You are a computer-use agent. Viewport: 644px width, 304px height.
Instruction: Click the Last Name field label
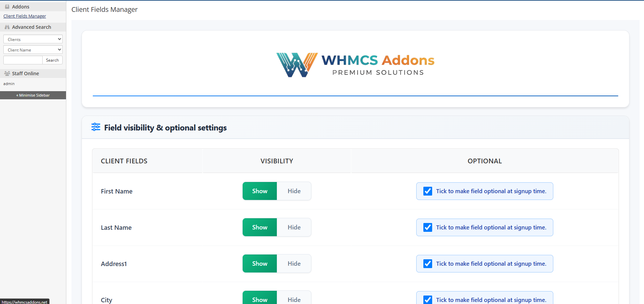(116, 227)
